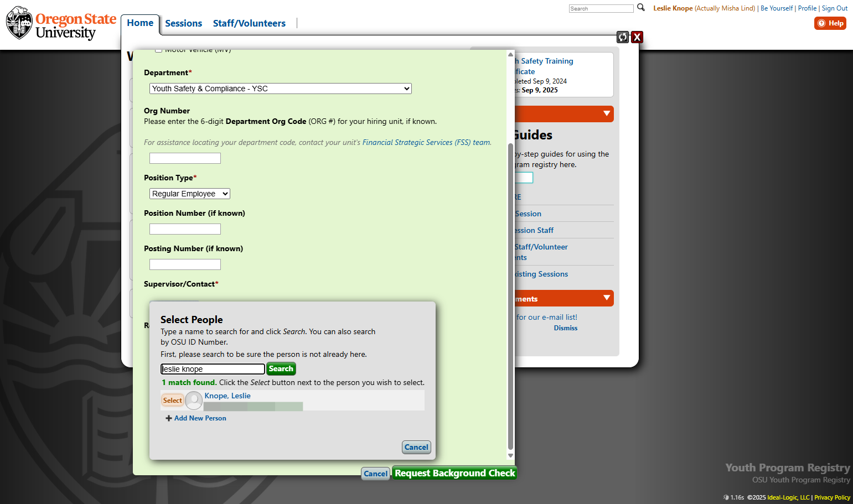Open Ideal-Logic, LLC link

coord(788,497)
